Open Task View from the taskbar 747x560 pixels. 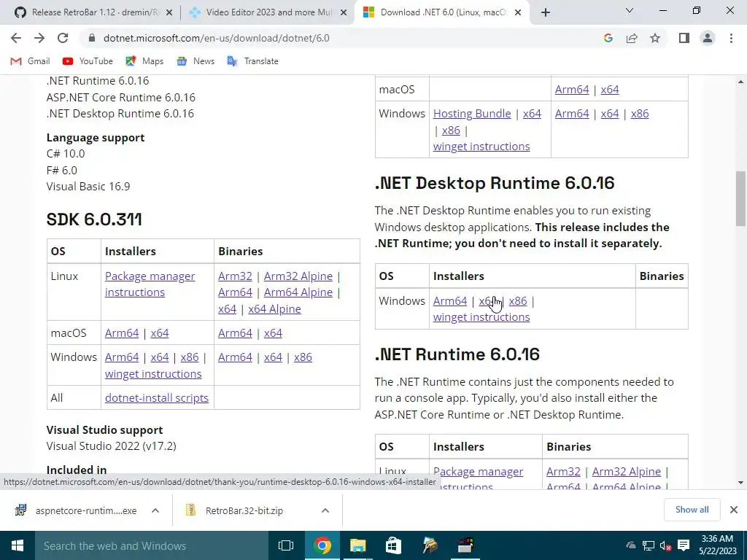coord(286,545)
